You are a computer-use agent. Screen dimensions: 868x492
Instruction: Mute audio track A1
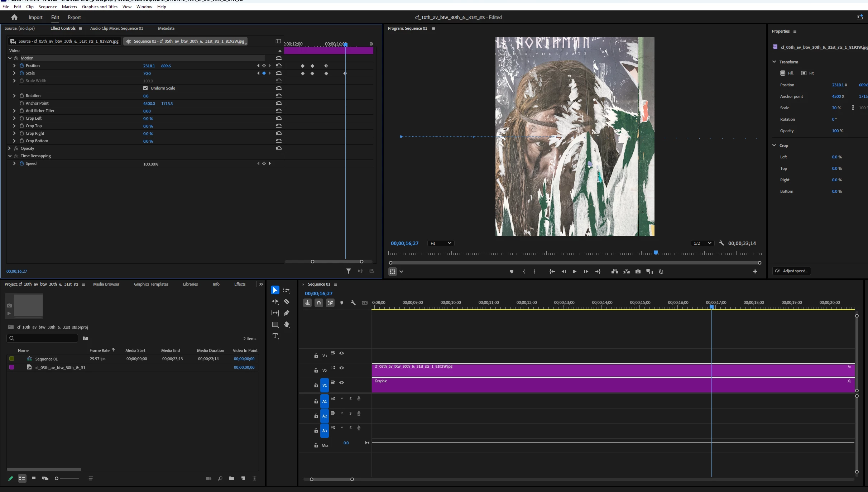342,399
